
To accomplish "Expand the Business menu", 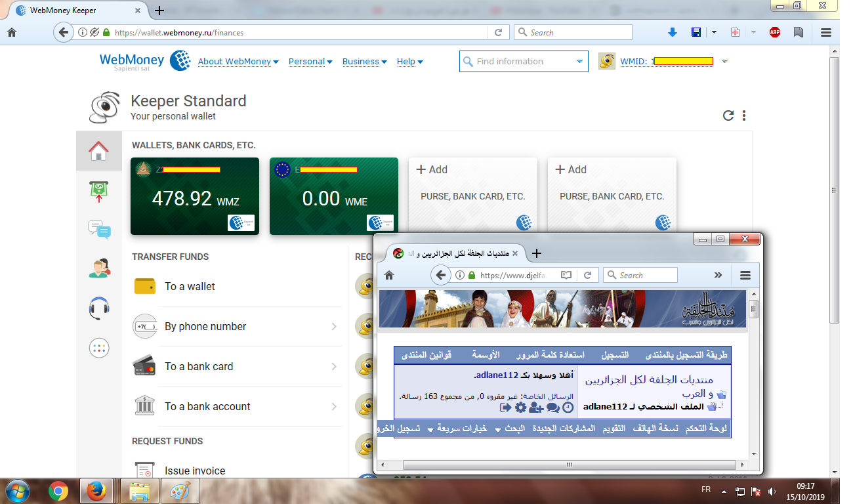I will pos(365,61).
